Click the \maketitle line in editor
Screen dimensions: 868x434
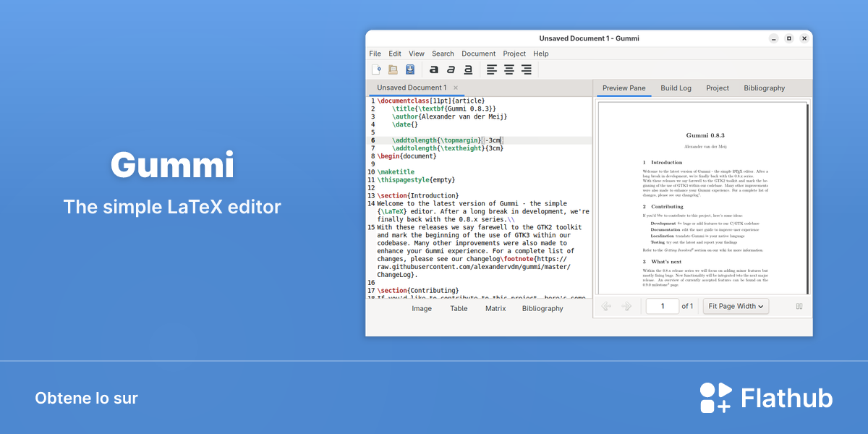[395, 172]
